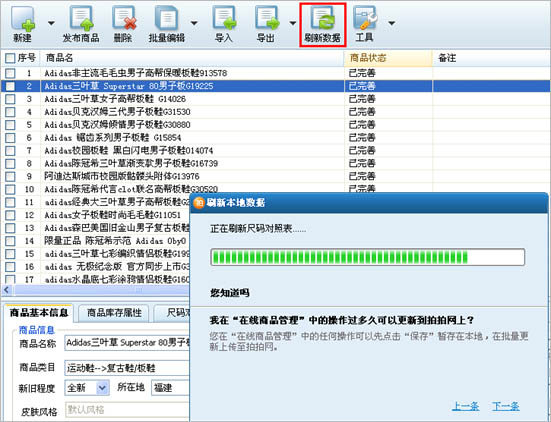Screen dimensions: 551x422
Task: Select the row ending in G16739
Action: (x=276, y=163)
